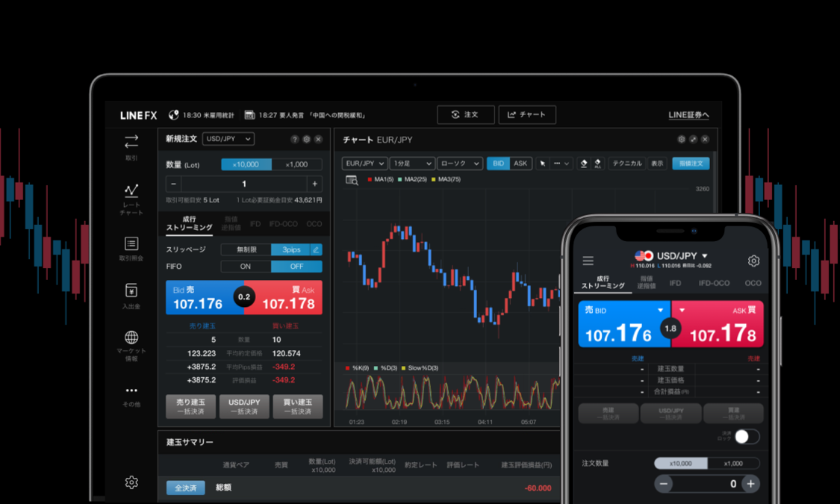This screenshot has height=504, width=840.
Task: Open USD/JPY currency pair dropdown in 新規注文
Action: click(x=228, y=139)
